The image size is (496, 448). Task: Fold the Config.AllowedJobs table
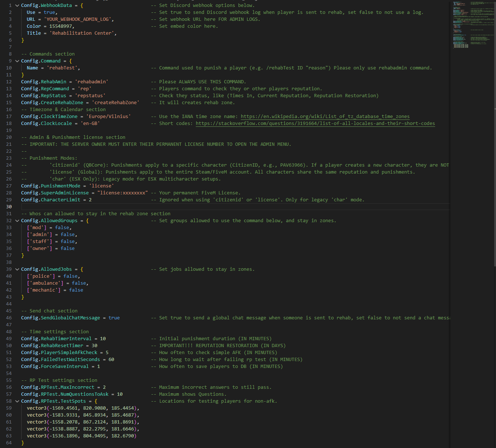[x=17, y=269]
